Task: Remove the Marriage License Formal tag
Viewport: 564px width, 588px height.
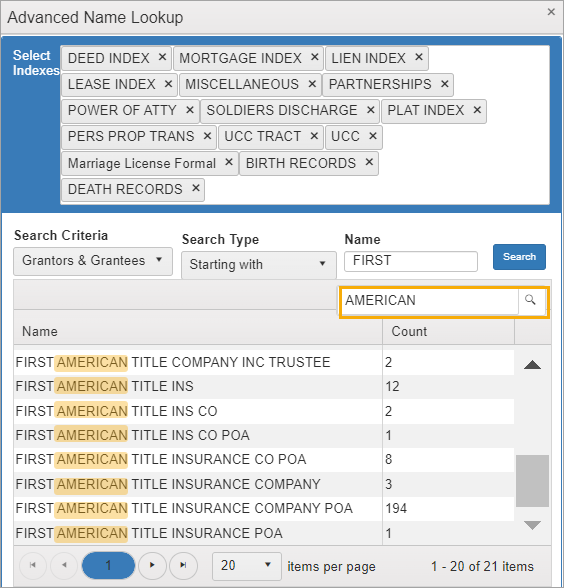Action: tap(229, 162)
